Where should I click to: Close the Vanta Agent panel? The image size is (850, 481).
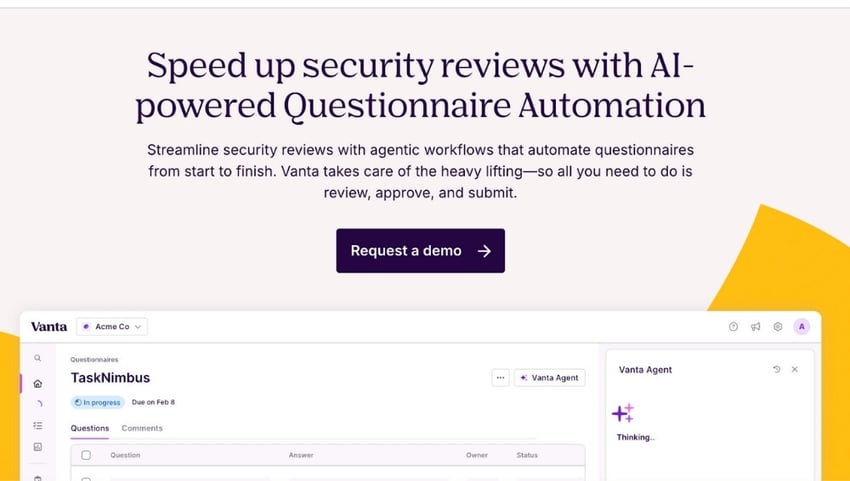coord(795,370)
